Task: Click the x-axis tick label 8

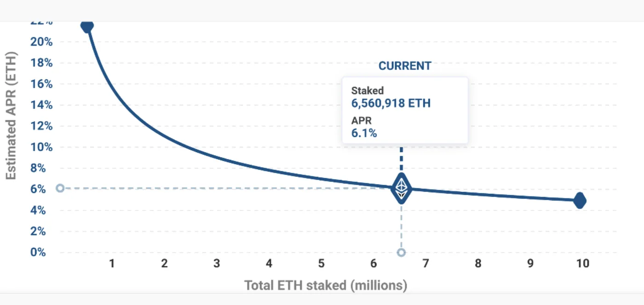Action: pos(478,264)
